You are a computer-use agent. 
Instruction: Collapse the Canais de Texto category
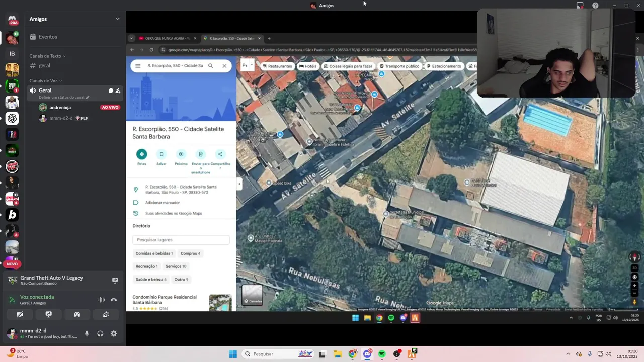(47, 56)
